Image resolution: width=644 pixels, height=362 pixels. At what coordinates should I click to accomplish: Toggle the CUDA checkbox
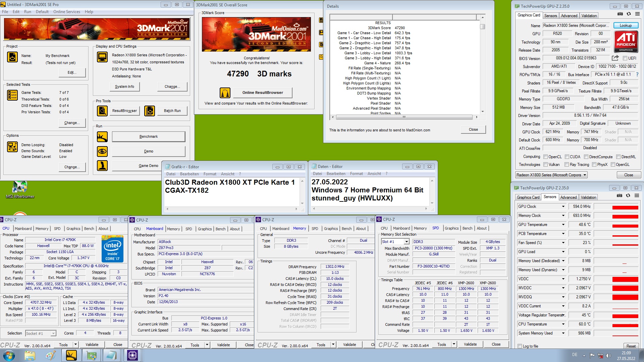pos(567,157)
